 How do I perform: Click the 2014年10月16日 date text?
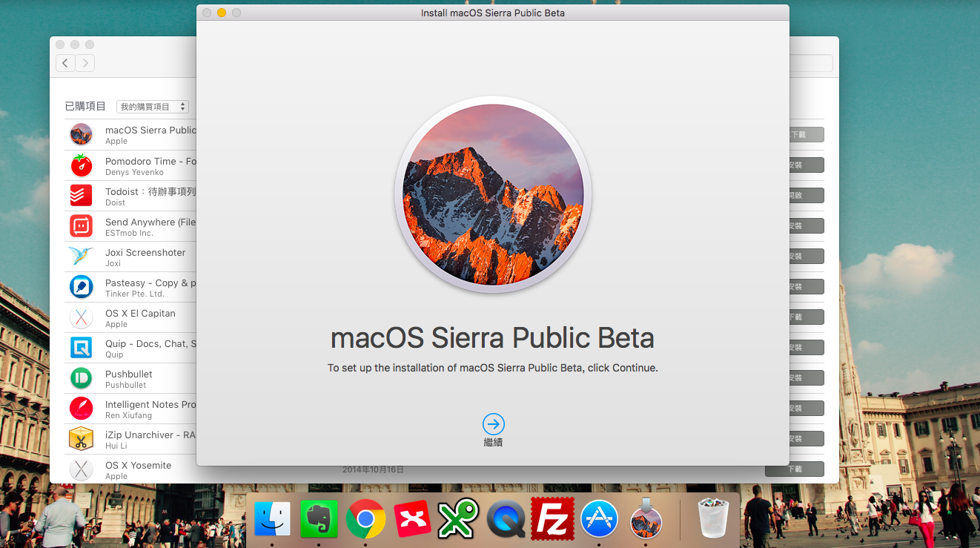click(x=373, y=470)
